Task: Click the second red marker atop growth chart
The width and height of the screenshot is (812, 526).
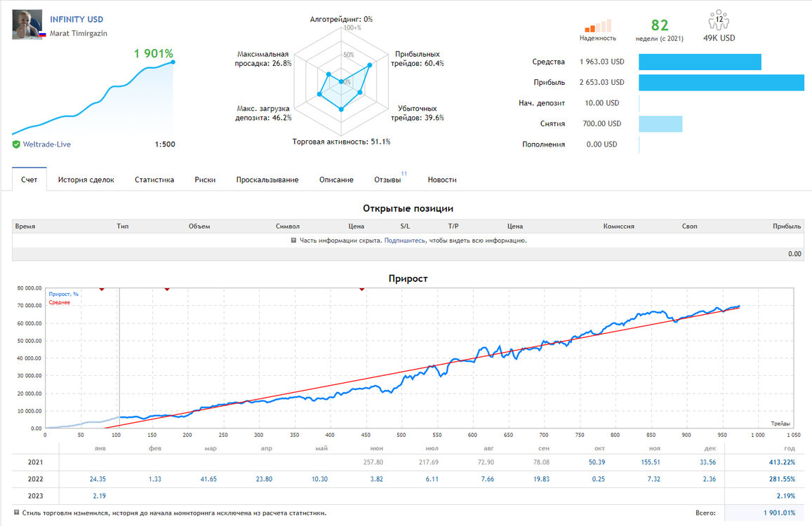Action: [x=167, y=289]
